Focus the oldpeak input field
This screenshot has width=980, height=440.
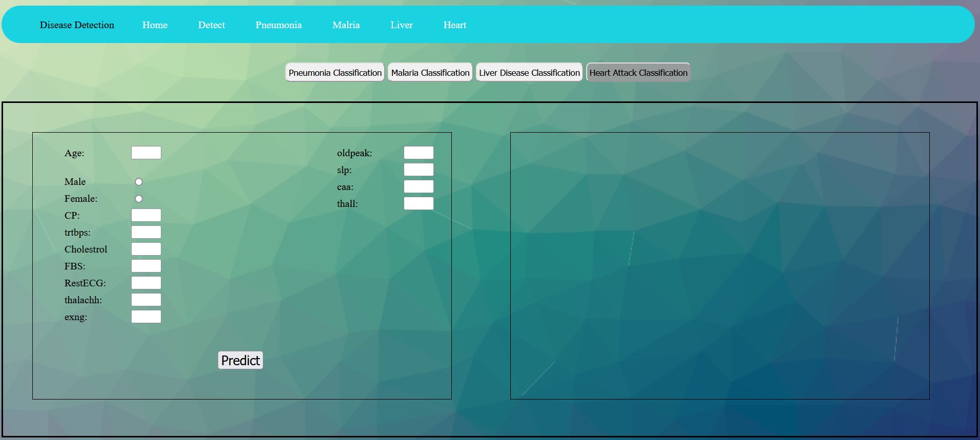419,153
